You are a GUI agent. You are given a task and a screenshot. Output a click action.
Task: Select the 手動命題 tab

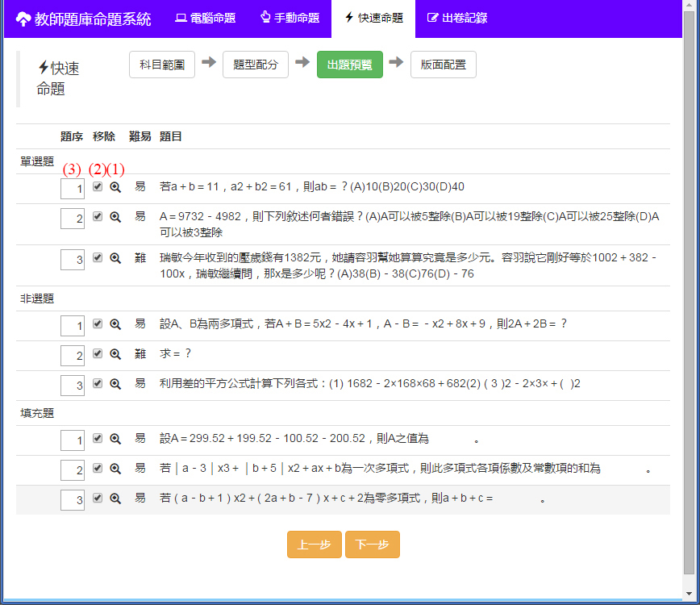(290, 19)
